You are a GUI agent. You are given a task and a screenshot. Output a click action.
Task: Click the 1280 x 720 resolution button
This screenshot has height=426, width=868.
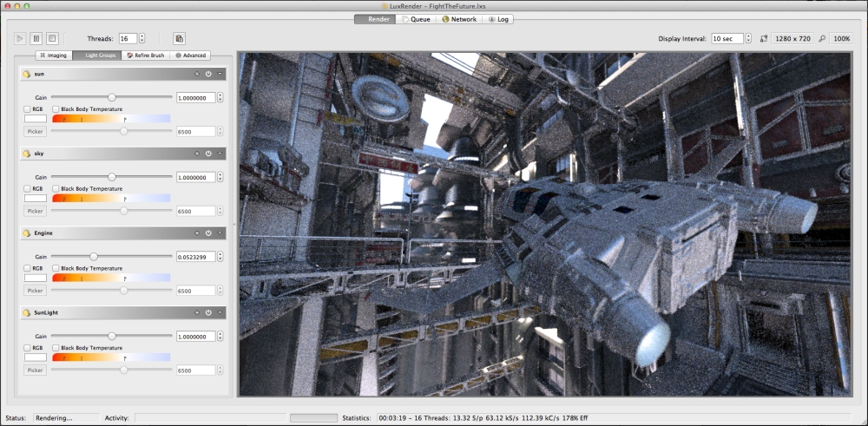(x=792, y=39)
